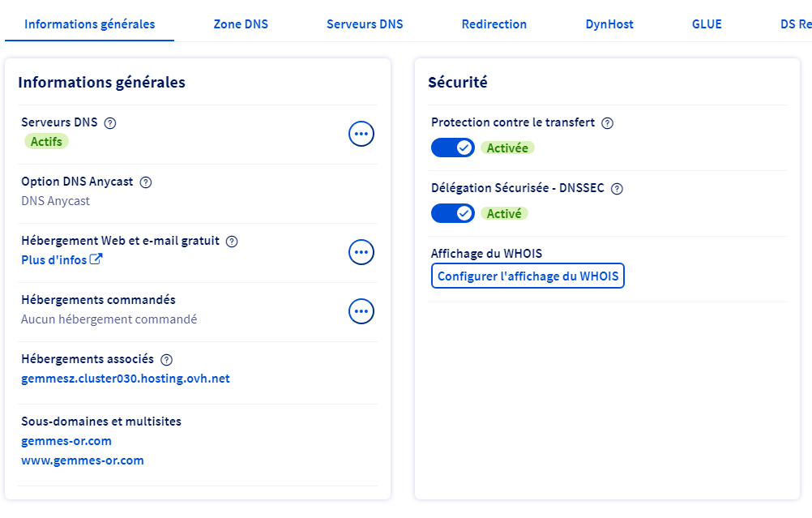812x518 pixels.
Task: Go to the Redirection tab
Action: 494,24
